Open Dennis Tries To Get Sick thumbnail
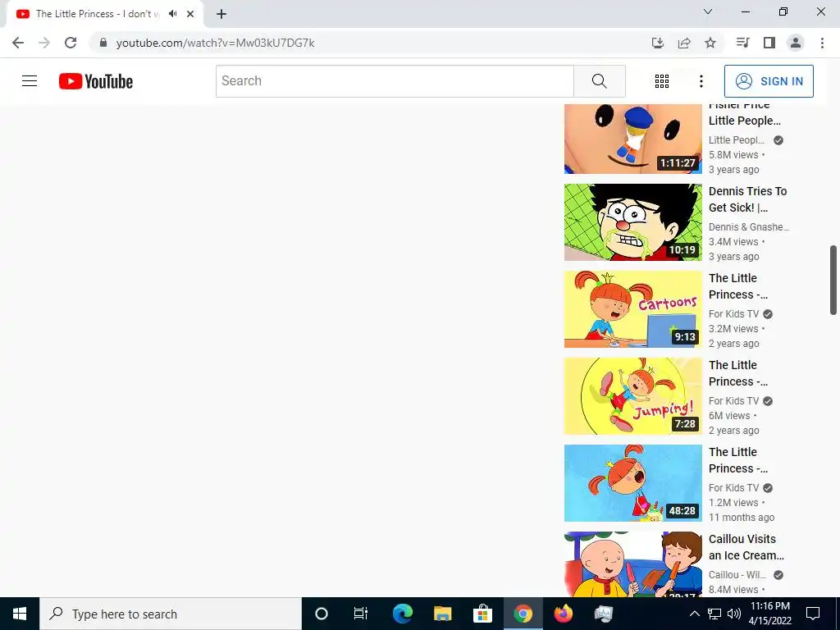Image resolution: width=840 pixels, height=630 pixels. [x=632, y=222]
